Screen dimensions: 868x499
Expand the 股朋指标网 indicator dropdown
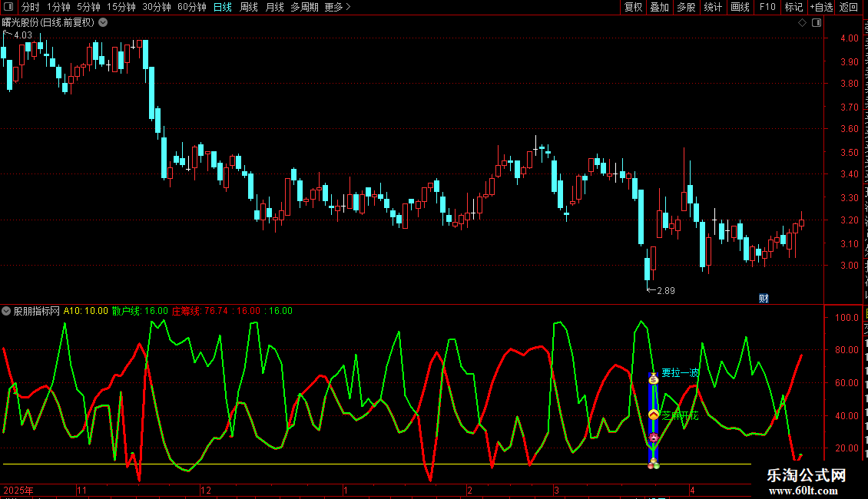(x=6, y=311)
